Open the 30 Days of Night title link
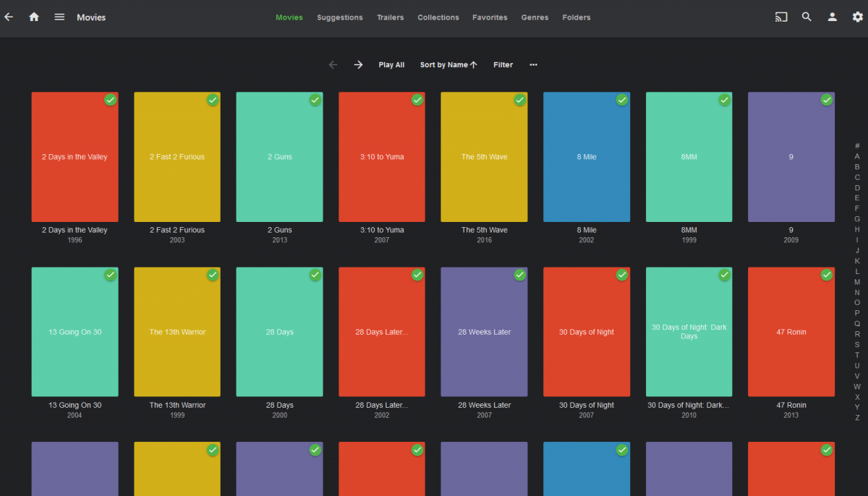Image resolution: width=868 pixels, height=496 pixels. pos(587,405)
